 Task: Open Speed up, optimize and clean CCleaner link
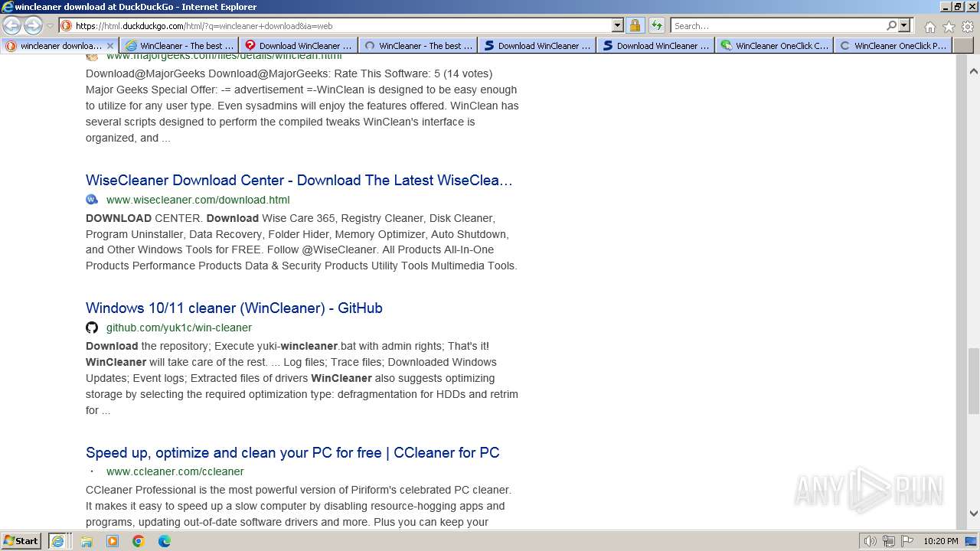[292, 453]
